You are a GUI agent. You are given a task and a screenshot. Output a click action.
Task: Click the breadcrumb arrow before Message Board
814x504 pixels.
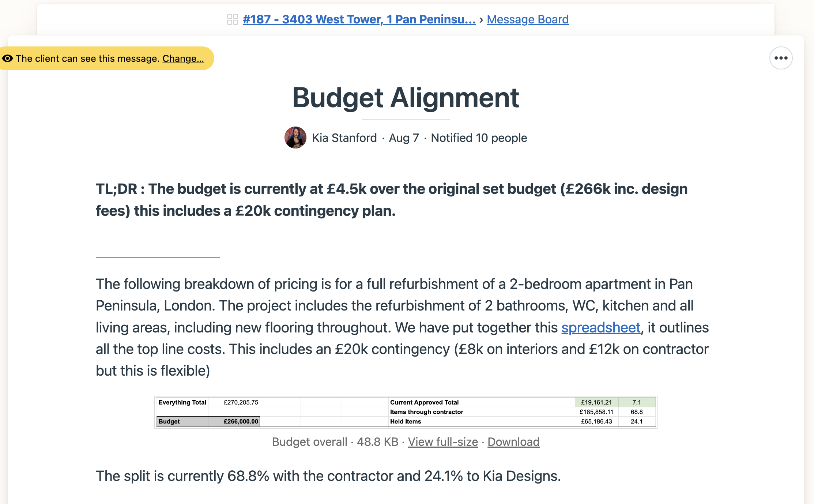(481, 20)
